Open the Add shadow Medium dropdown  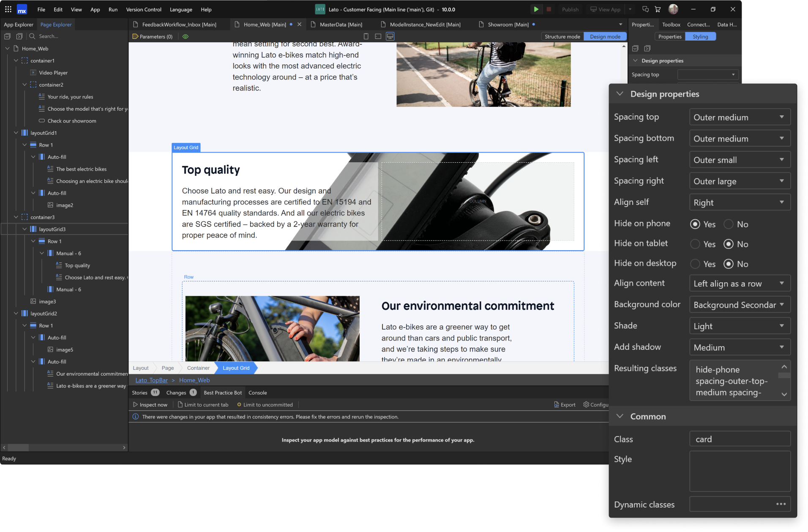[740, 347]
